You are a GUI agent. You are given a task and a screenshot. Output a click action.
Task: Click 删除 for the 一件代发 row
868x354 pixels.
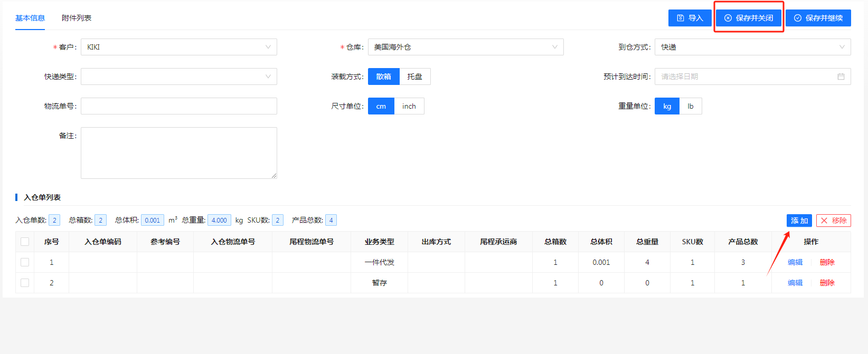[x=827, y=262]
